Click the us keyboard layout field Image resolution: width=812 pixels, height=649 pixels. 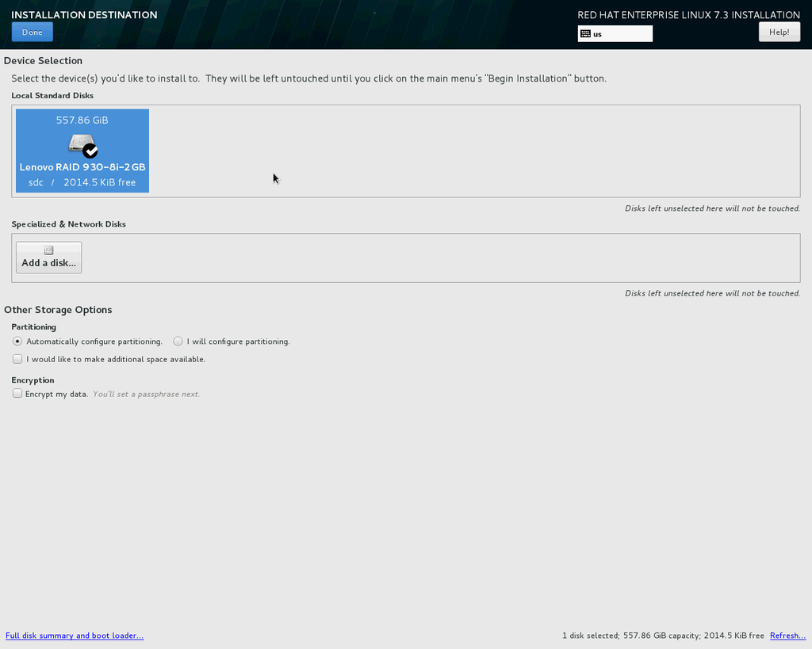click(x=622, y=34)
